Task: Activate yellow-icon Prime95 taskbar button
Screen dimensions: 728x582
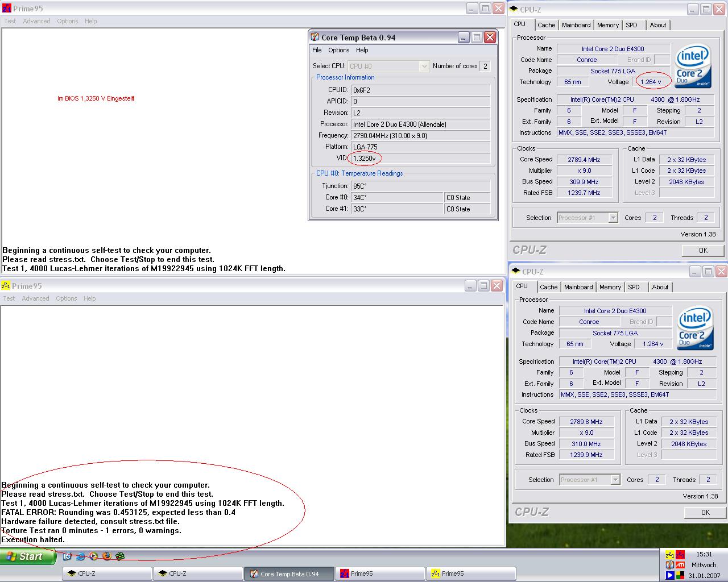Action: point(471,573)
